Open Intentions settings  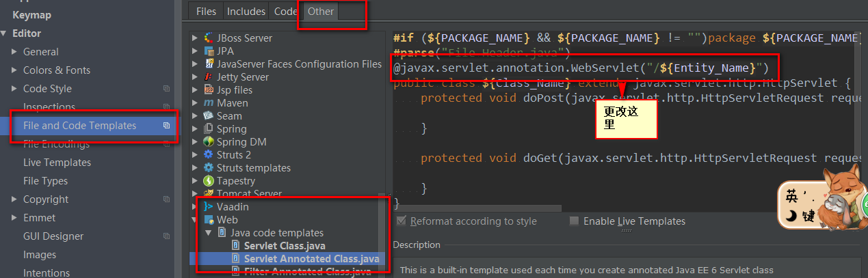[47, 273]
